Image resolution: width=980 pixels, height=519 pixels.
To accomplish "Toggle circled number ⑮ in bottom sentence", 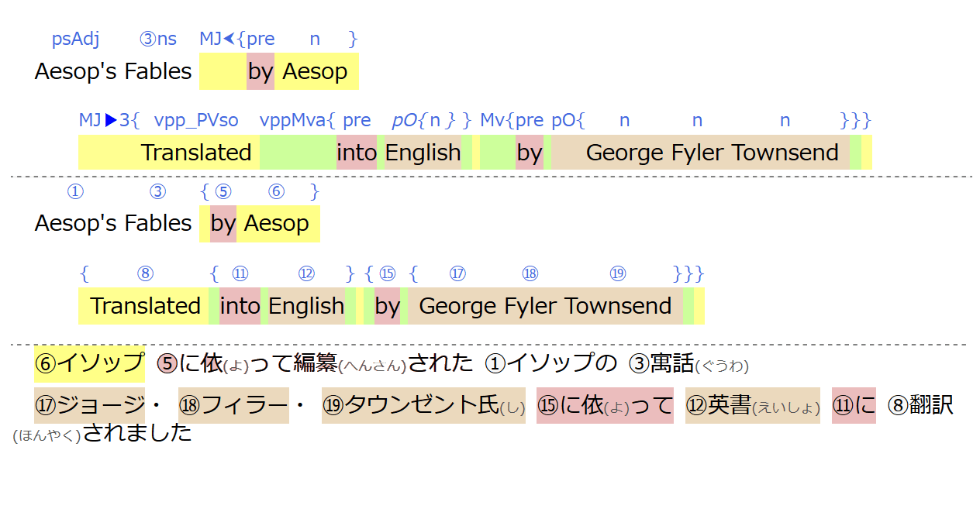I will (x=387, y=273).
